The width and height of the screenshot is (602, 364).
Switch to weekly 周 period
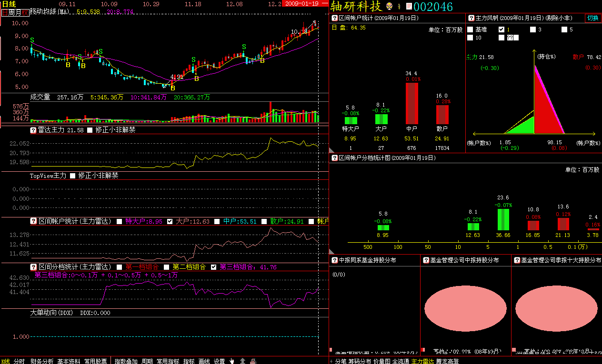point(11,13)
